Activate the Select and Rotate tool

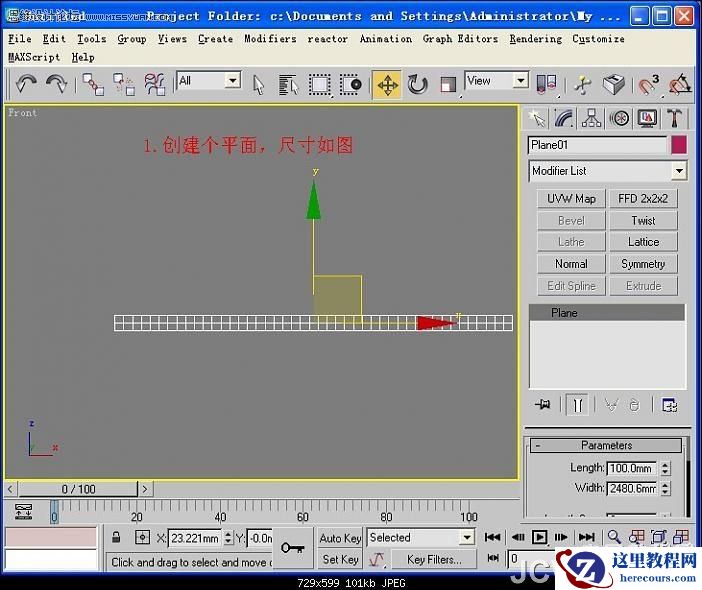(417, 84)
